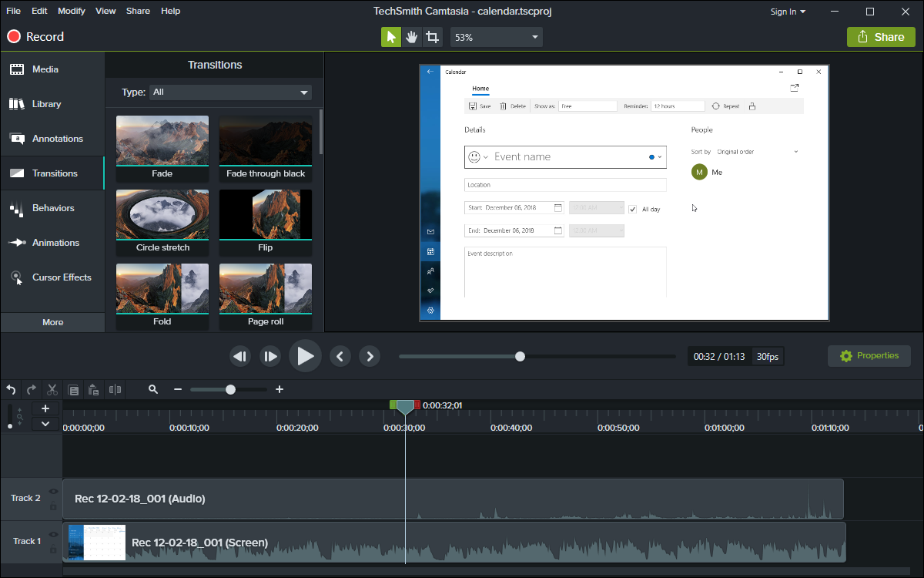This screenshot has width=924, height=578.
Task: Open the Sign In dropdown
Action: point(788,11)
